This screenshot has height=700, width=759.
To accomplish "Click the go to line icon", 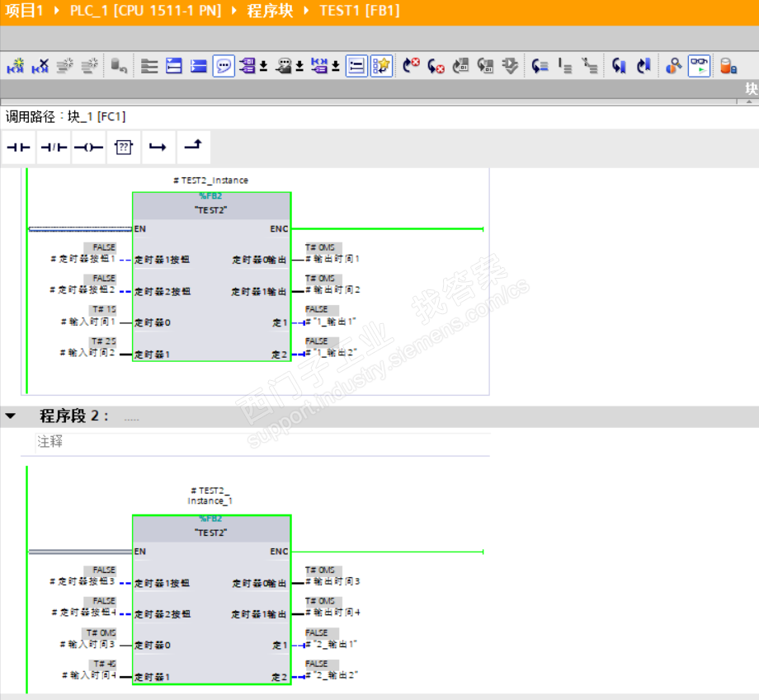I will tap(540, 66).
